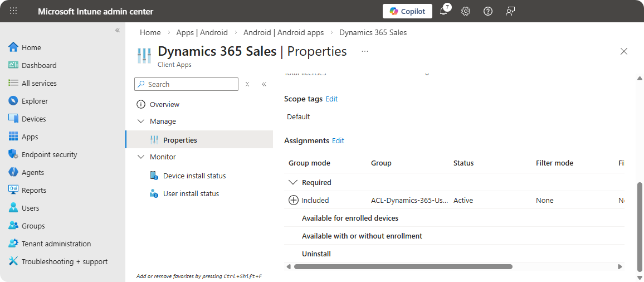
Task: Select Overview in the app menu
Action: pos(164,104)
